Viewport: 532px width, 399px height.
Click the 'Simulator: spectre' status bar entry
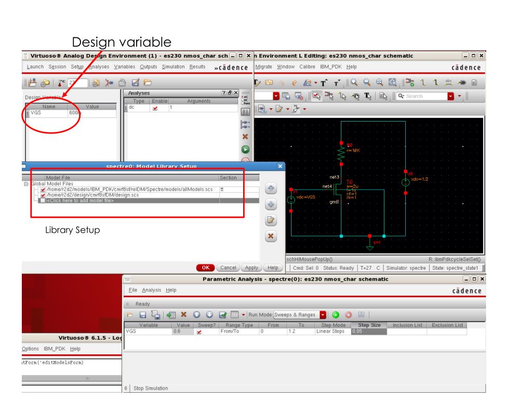pos(406,268)
